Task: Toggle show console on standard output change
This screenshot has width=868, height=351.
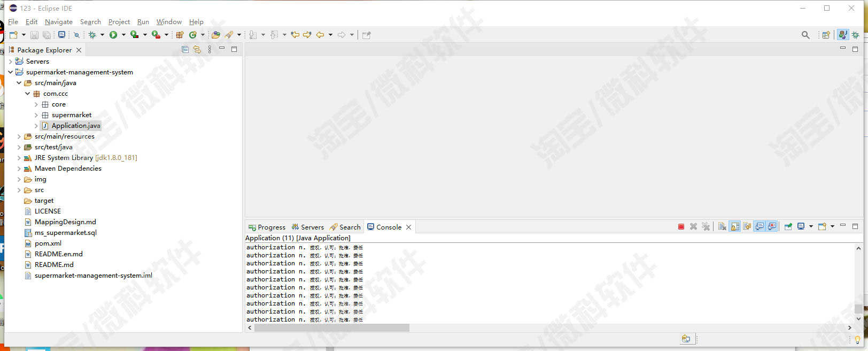Action: (759, 227)
